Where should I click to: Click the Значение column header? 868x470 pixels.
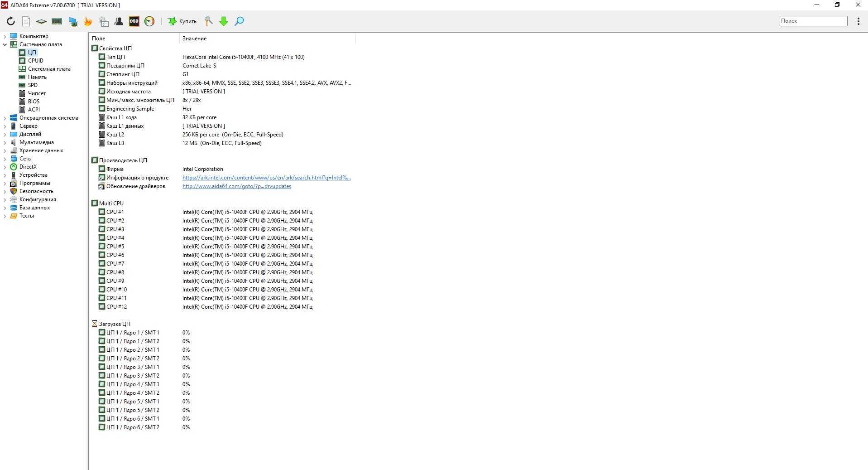(x=267, y=39)
